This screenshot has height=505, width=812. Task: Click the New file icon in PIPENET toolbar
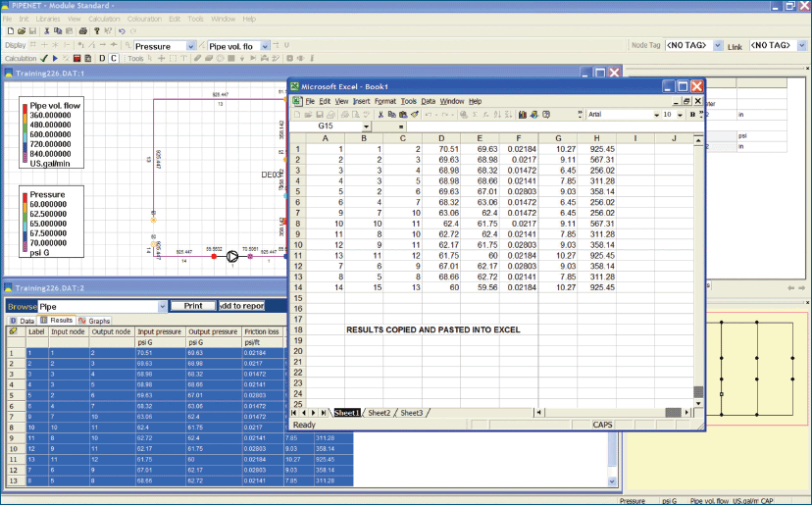(11, 31)
